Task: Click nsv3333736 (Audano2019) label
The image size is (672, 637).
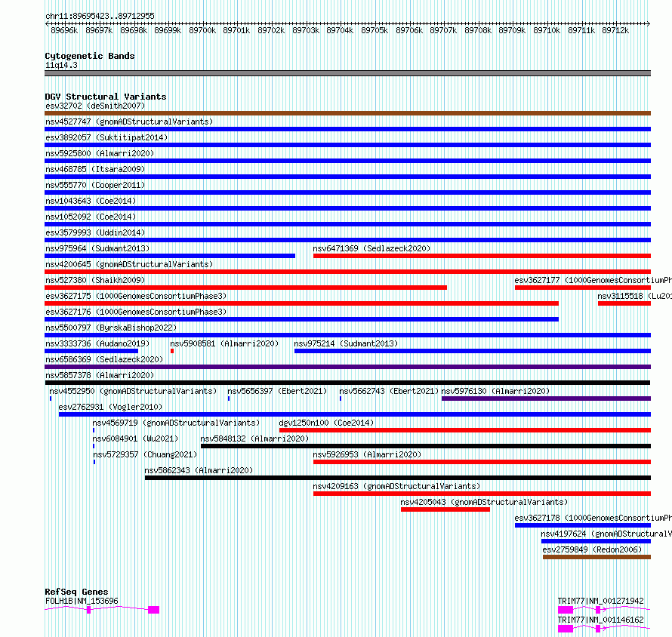Action: click(x=97, y=343)
